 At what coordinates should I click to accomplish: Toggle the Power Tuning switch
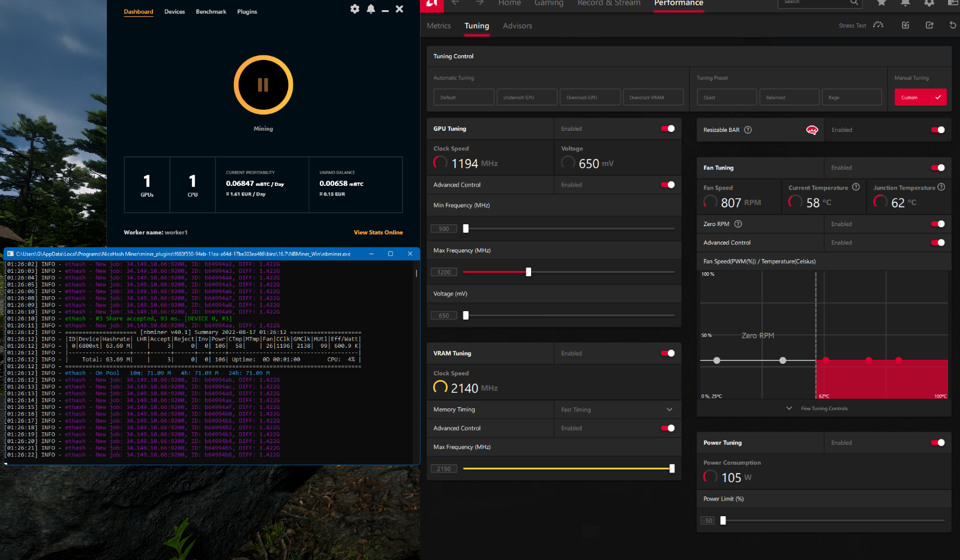click(938, 442)
